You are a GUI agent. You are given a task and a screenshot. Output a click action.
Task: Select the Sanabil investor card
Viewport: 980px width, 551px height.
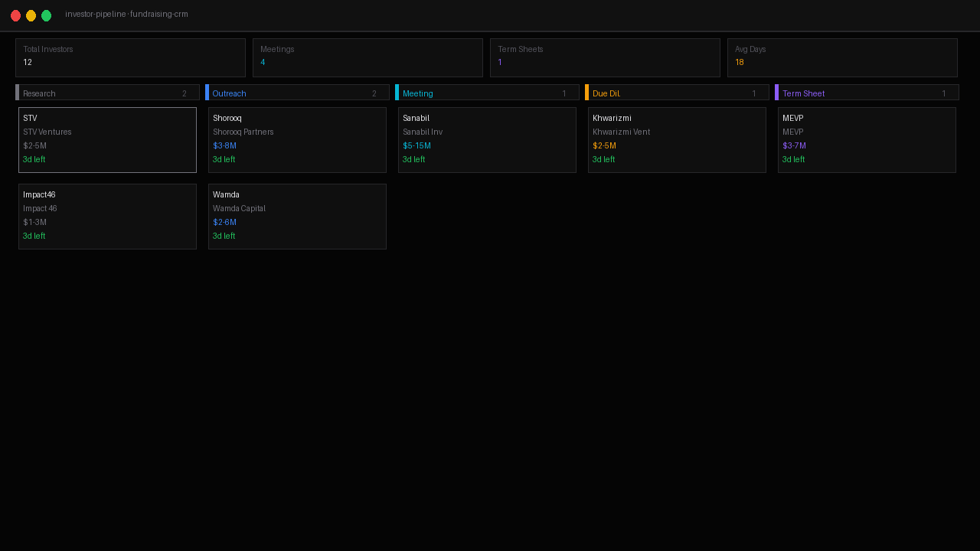pos(487,140)
